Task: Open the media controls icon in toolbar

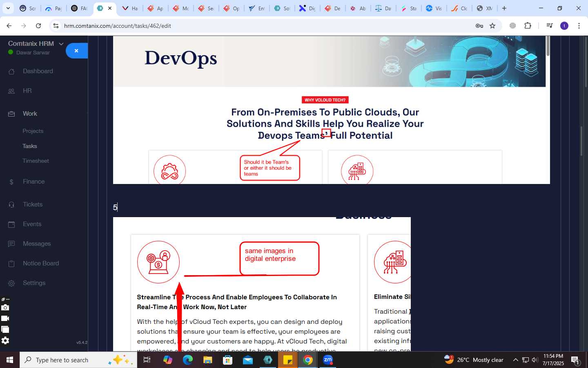Action: [x=550, y=26]
